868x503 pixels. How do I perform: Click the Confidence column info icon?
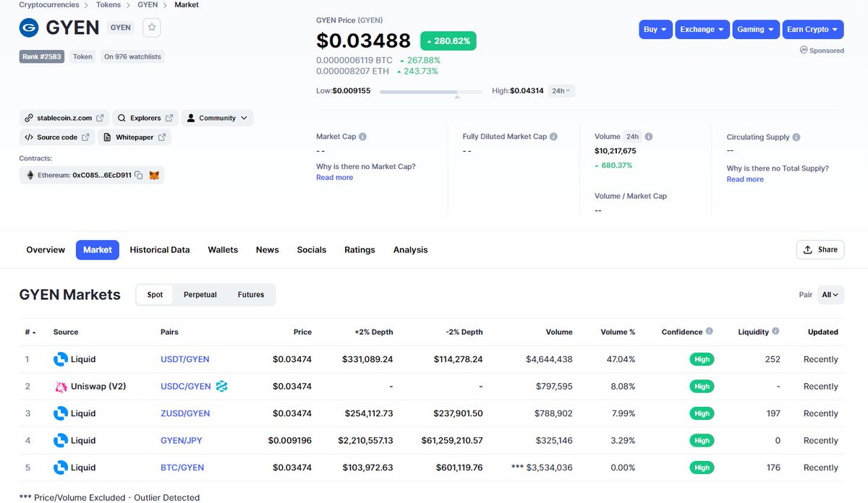point(709,331)
